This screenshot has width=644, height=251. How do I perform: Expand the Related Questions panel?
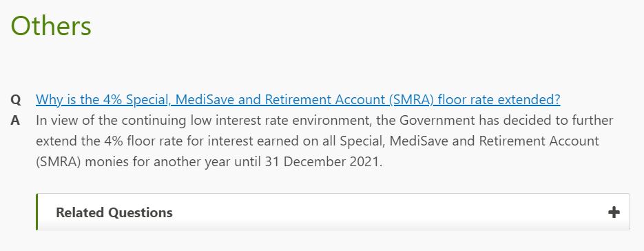pos(333,212)
